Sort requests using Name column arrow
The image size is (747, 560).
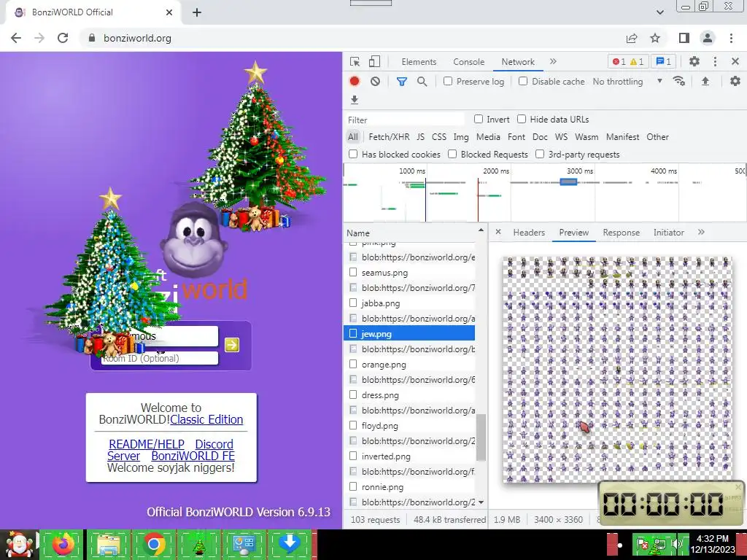[481, 230]
